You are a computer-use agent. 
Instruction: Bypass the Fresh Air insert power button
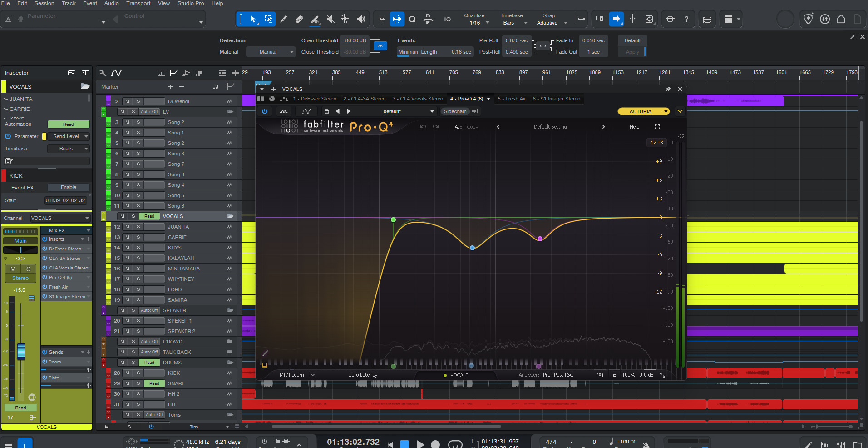(x=45, y=287)
